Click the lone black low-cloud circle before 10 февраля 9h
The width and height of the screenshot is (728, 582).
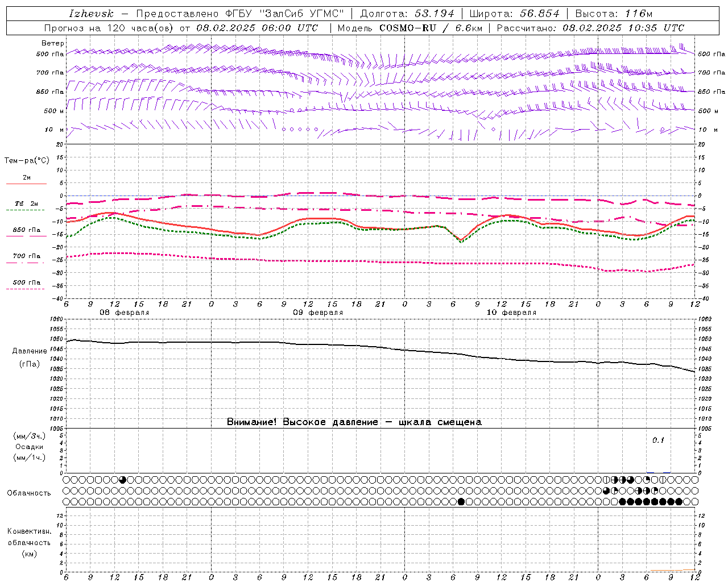[x=461, y=501]
